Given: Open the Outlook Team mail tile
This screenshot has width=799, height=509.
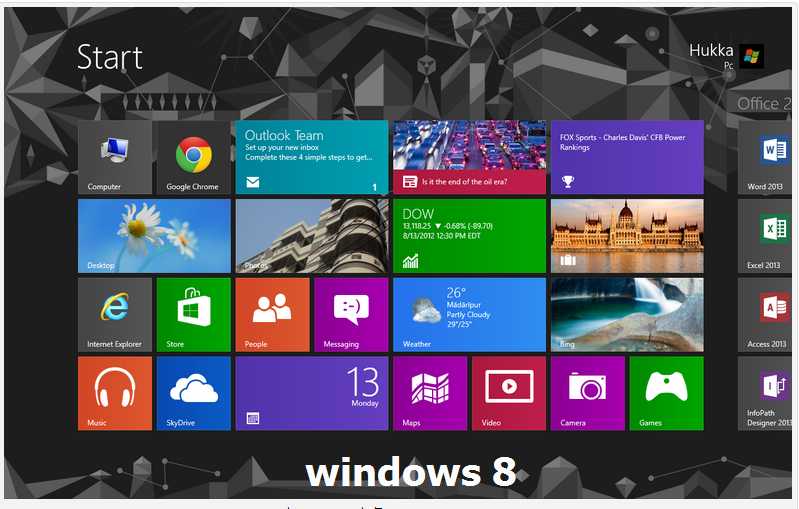Looking at the screenshot, I should click(x=312, y=157).
